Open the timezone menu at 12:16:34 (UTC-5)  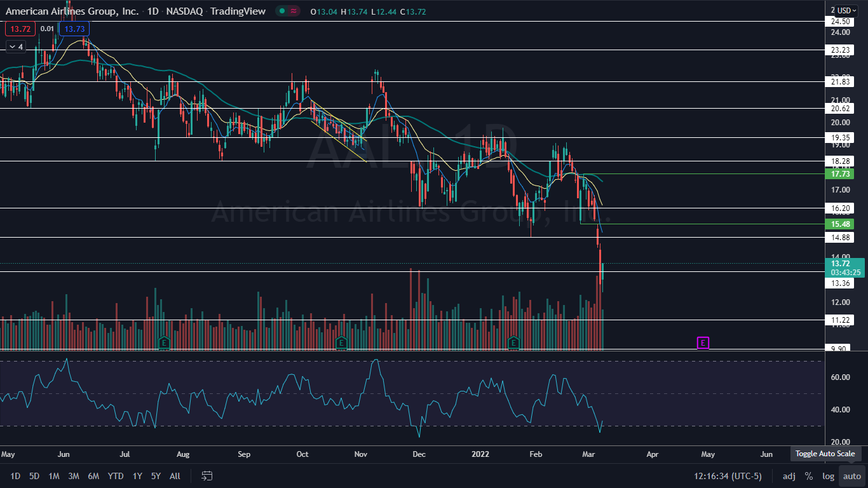(728, 476)
